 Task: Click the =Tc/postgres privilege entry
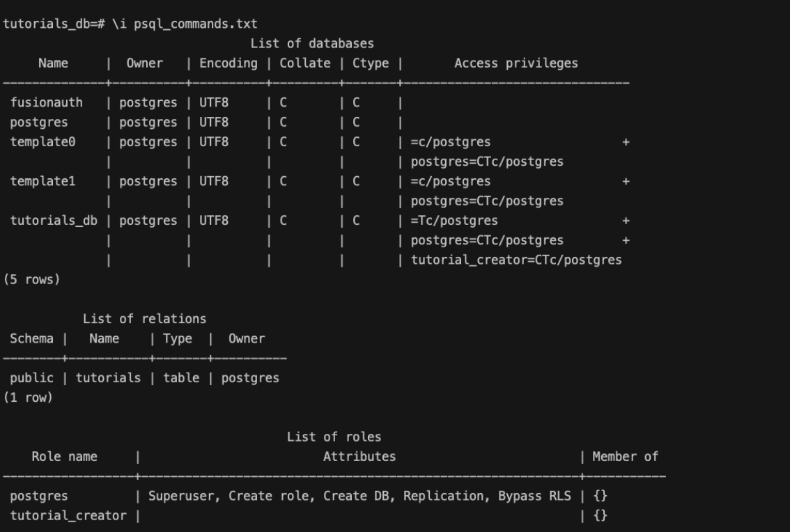(454, 221)
